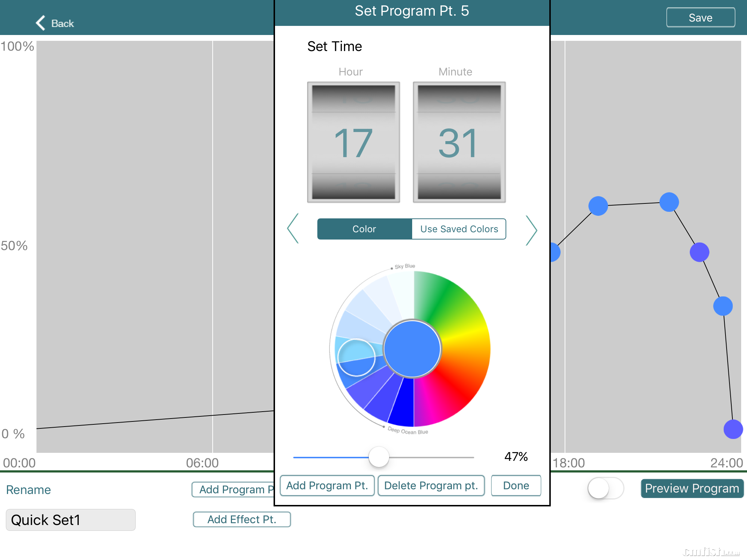Screen dimensions: 747x560
Task: Click the Minute picker wheel showing 31
Action: (x=459, y=143)
